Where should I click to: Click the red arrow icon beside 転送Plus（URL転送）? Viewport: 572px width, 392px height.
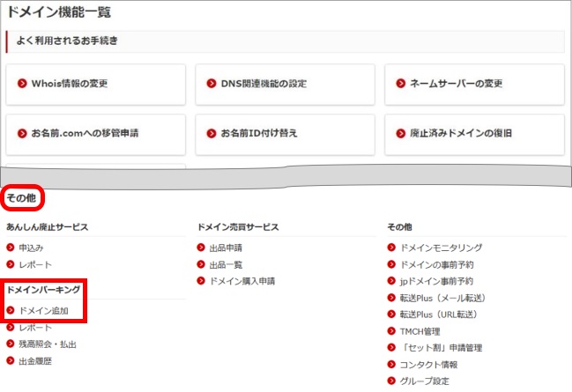[391, 314]
